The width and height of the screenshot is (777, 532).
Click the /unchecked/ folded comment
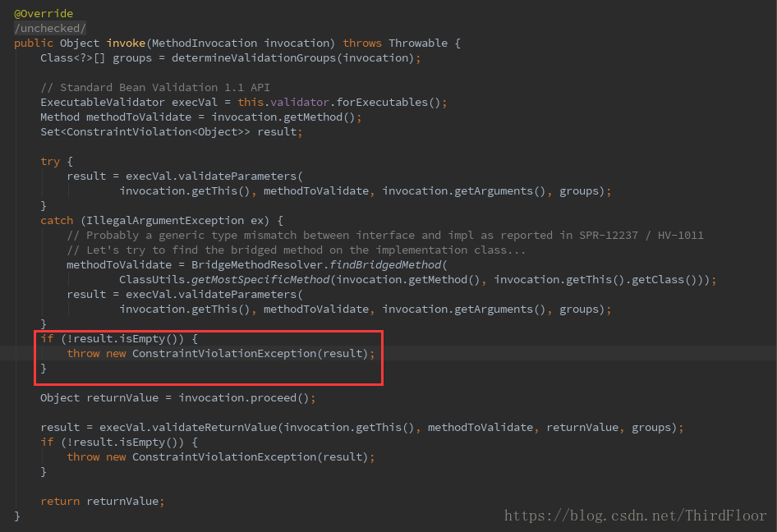(50, 28)
